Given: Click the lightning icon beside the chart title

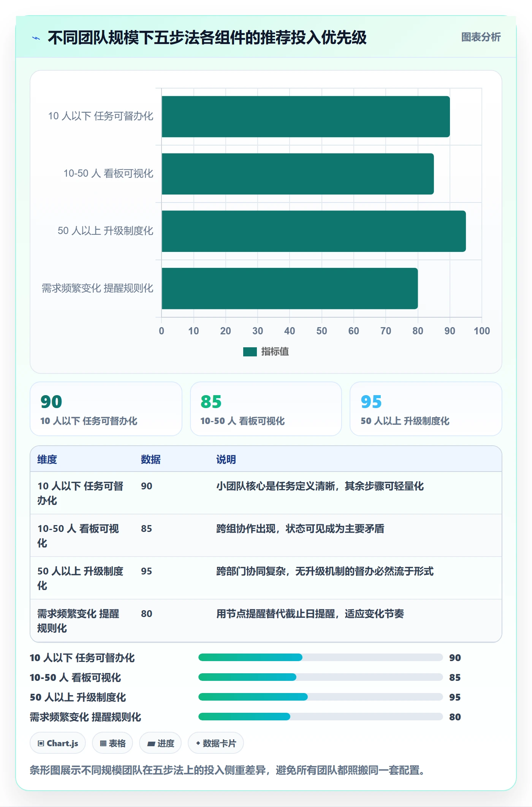Looking at the screenshot, I should [36, 38].
